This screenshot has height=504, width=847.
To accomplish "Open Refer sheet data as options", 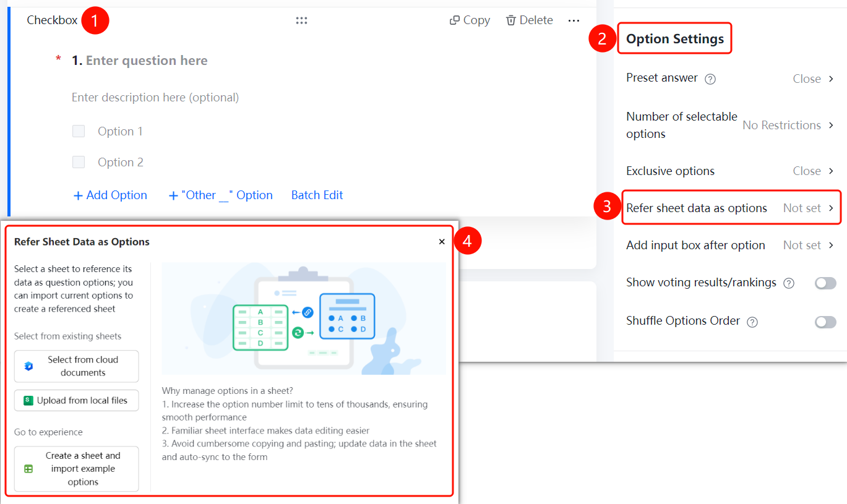I will point(731,208).
